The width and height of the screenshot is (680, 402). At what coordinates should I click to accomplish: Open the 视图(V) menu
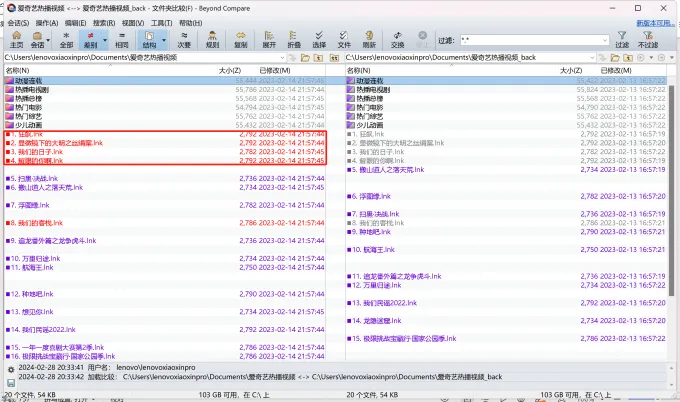point(133,23)
